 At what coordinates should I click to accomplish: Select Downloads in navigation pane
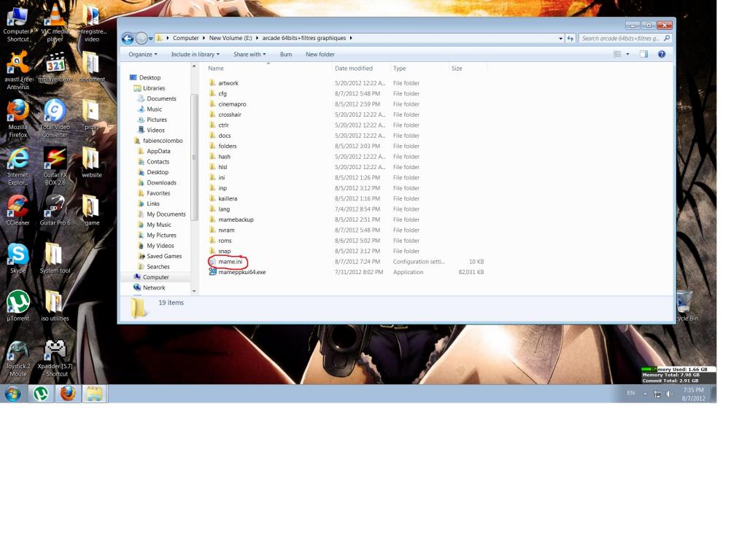[x=161, y=182]
